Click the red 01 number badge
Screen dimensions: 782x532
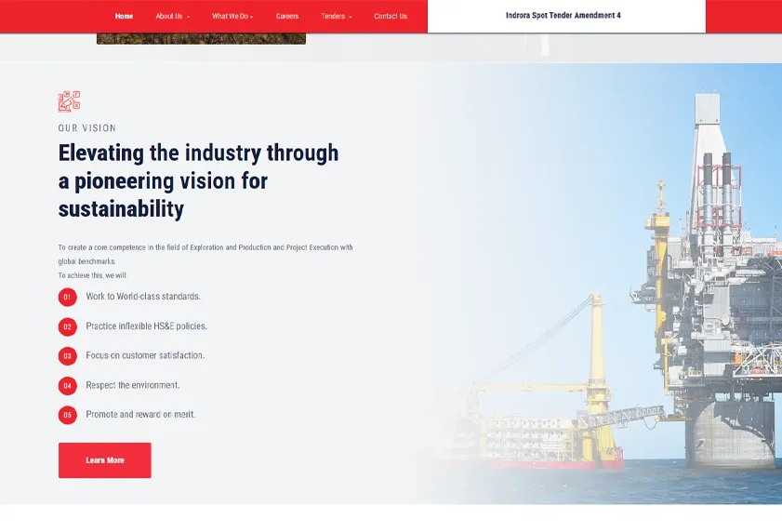tap(67, 297)
